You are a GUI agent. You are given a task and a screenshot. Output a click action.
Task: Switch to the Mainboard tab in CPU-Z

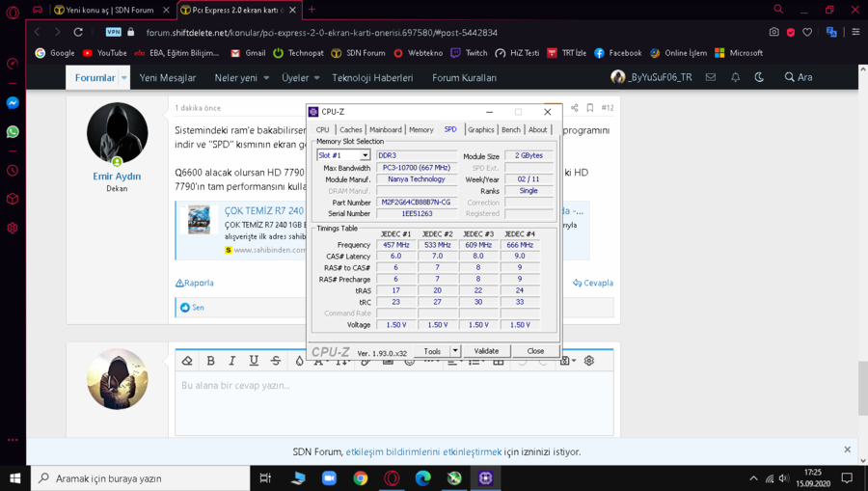(x=385, y=129)
